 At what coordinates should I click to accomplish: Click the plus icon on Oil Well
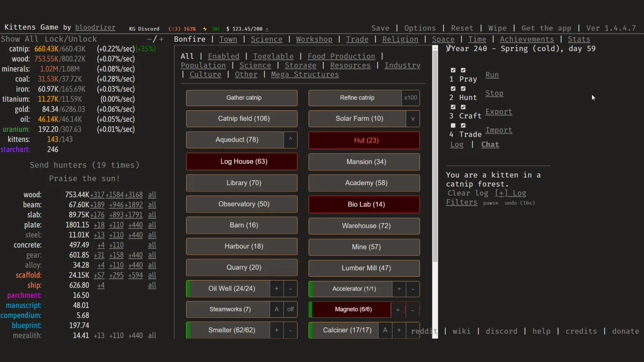pyautogui.click(x=276, y=289)
